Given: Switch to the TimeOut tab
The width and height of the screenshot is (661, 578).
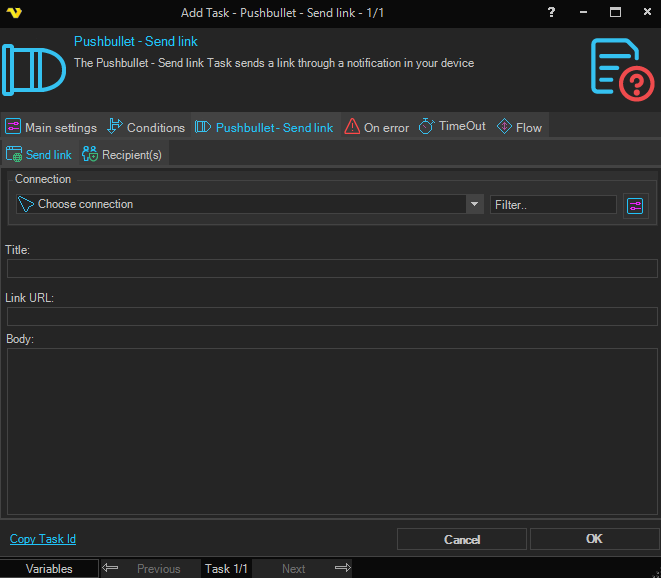Looking at the screenshot, I should point(452,127).
